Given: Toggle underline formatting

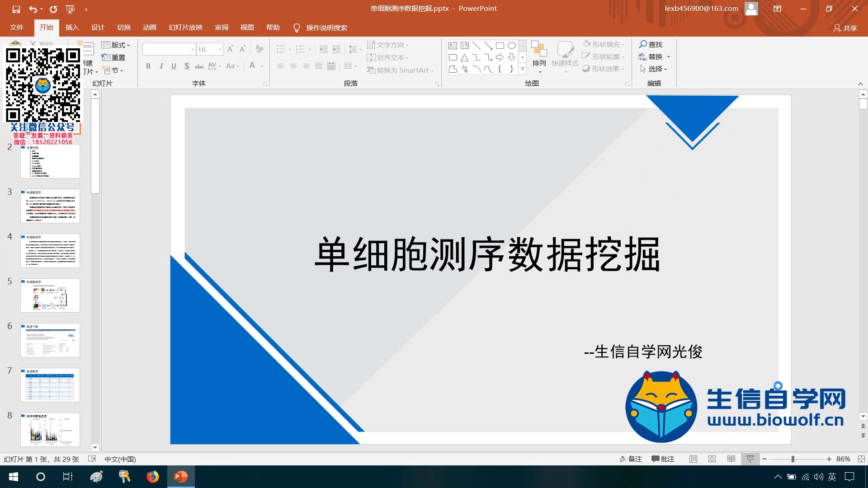Looking at the screenshot, I should 174,66.
